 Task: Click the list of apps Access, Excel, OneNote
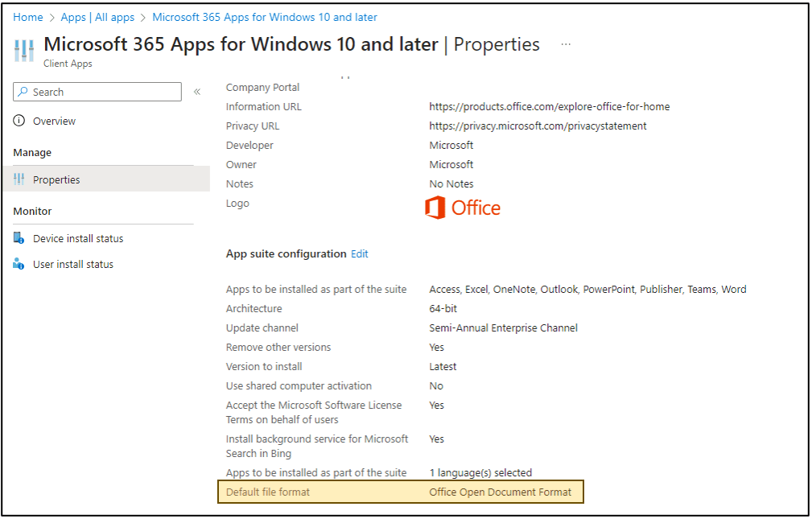(x=587, y=289)
